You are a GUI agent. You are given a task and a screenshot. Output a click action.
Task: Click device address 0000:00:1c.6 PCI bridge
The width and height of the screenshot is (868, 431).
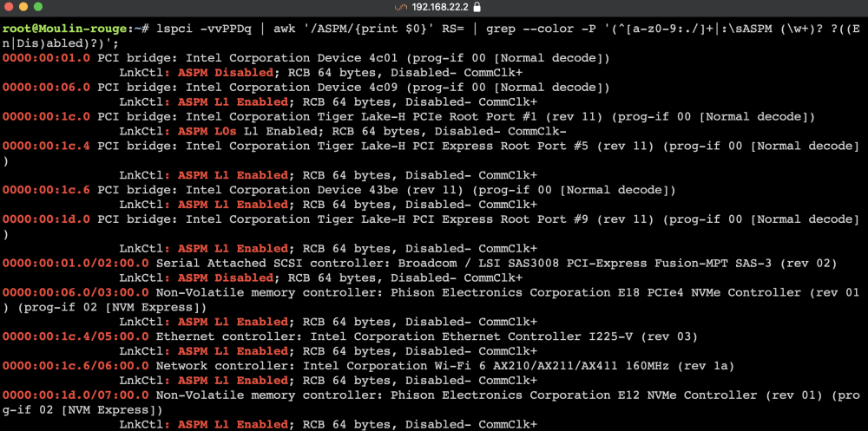46,190
